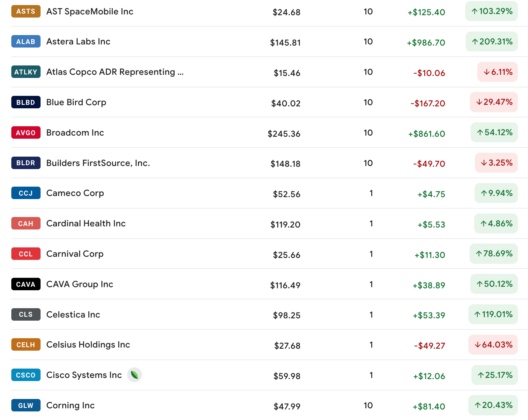Open Cameco Corp stock page

tap(75, 193)
